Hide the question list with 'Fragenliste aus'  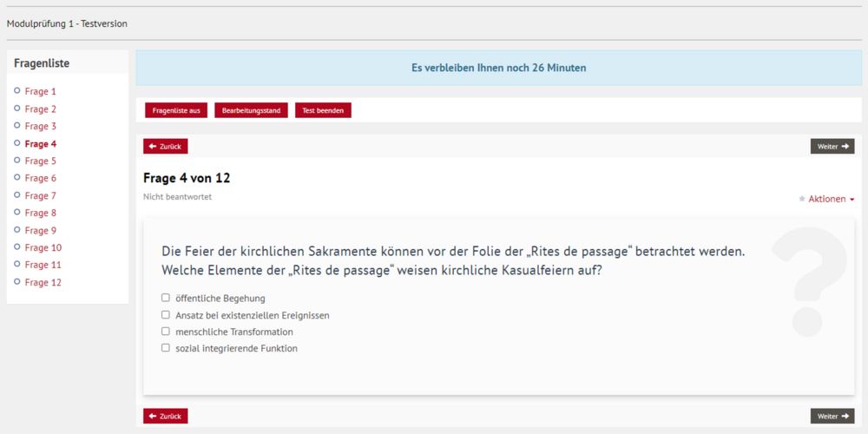(176, 110)
